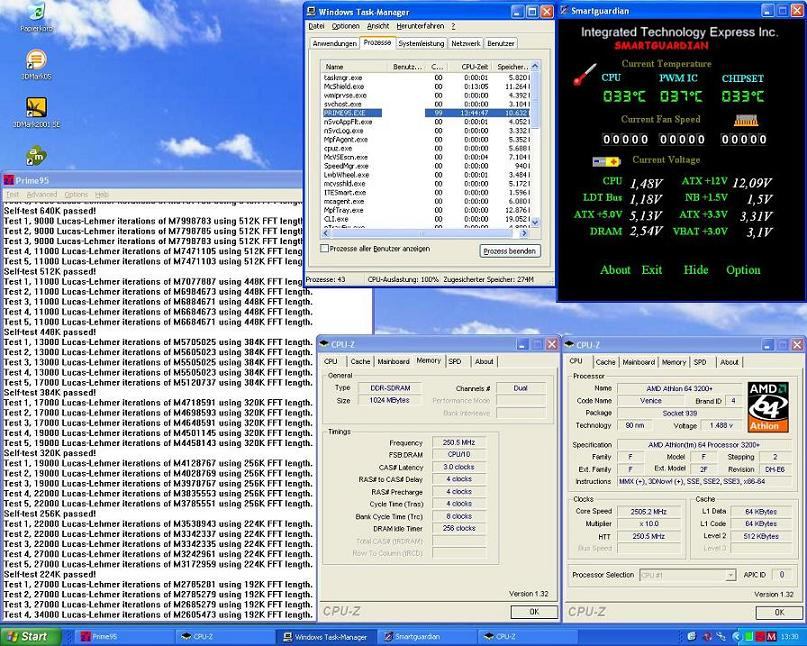Click the 'Self-test 512K passed!' line in Prime95
The image size is (807, 646).
tap(50, 271)
